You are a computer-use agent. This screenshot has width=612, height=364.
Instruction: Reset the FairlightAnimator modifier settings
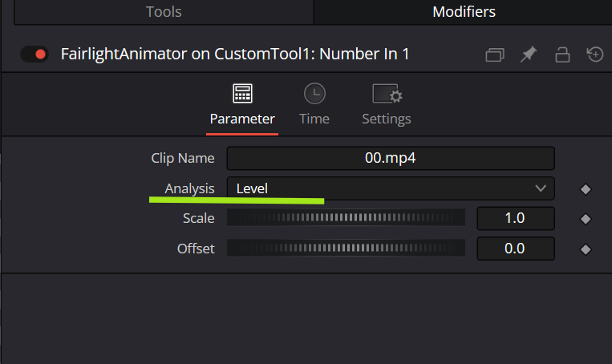pos(595,55)
